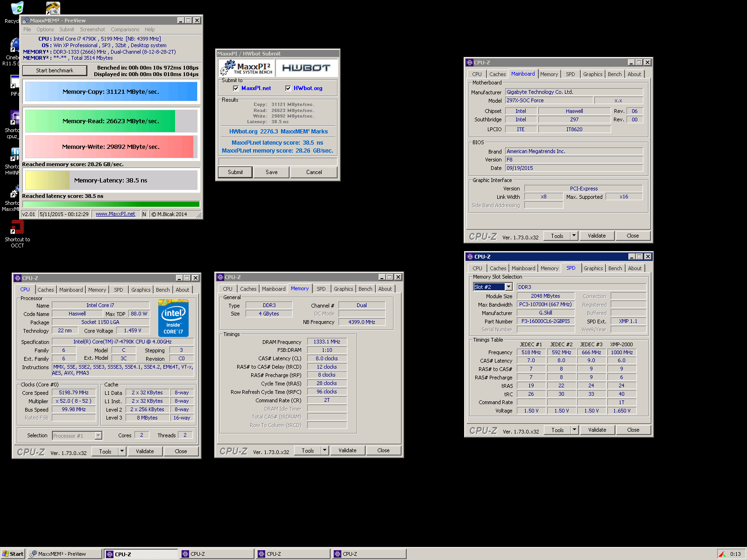Click the Z97X-SOC Force model field
The height and width of the screenshot is (560, 747).
click(x=549, y=100)
